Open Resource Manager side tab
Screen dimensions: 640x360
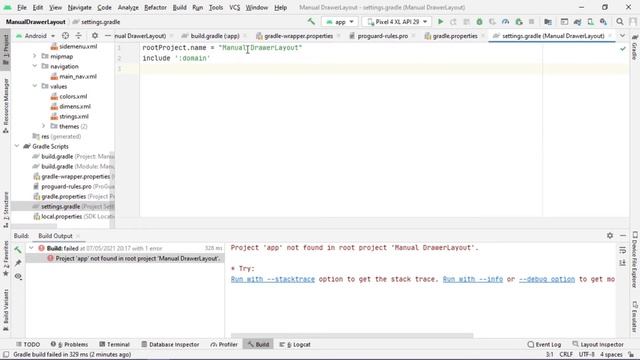6,106
